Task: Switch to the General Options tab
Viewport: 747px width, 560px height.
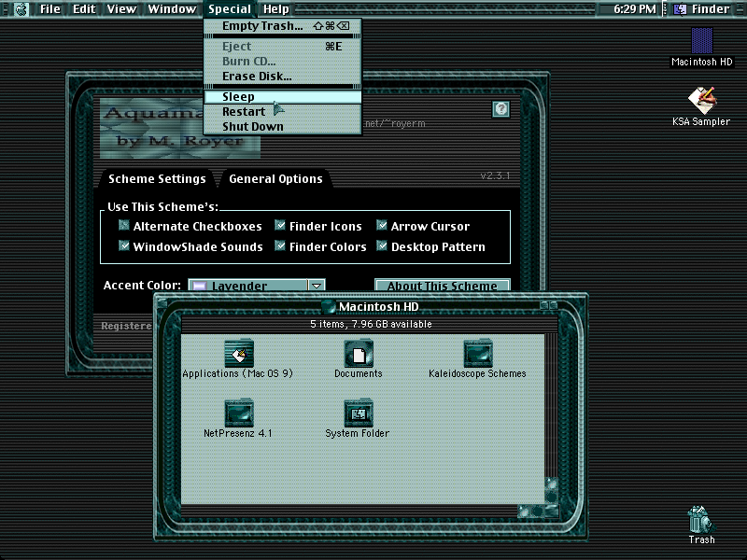Action: (275, 178)
